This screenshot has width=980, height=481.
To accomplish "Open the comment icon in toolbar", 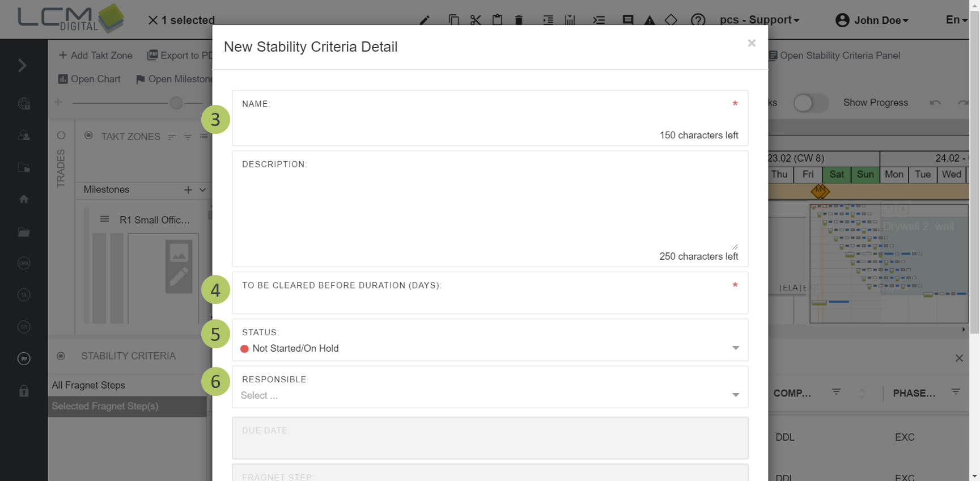I will point(628,20).
